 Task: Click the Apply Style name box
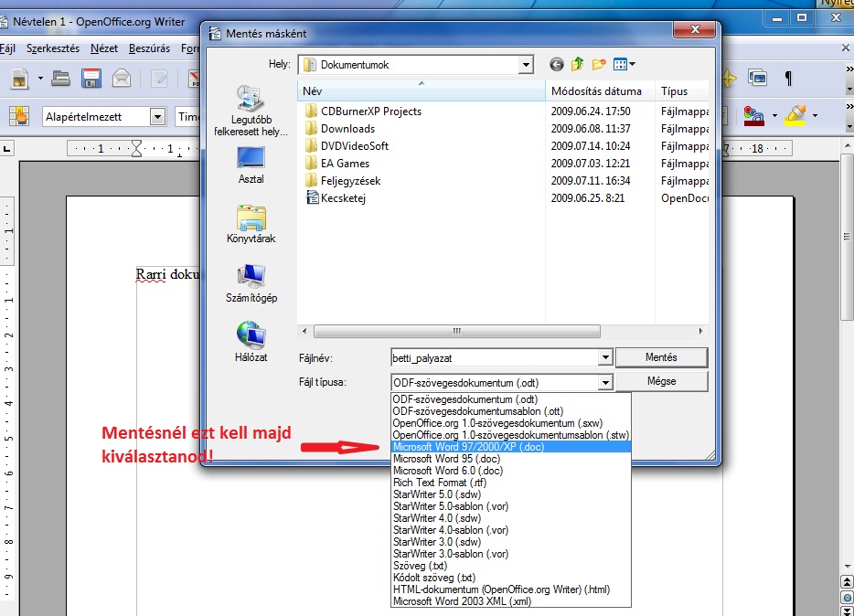tap(96, 116)
